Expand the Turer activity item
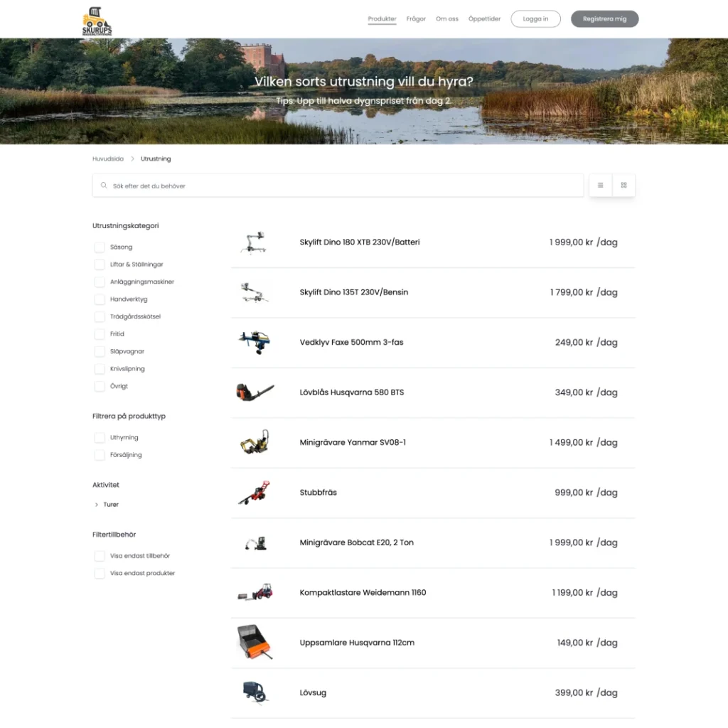This screenshot has width=728, height=728. pos(107,505)
